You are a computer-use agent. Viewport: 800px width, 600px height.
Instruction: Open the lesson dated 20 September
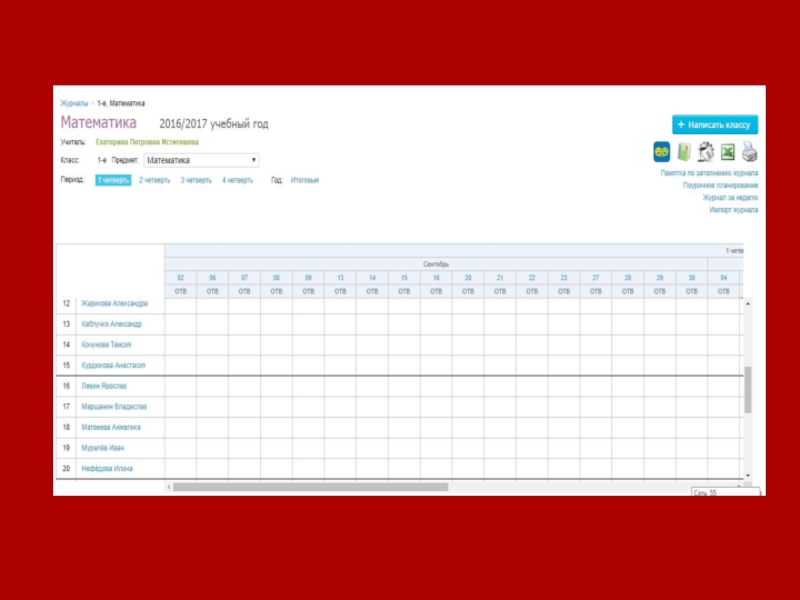tap(468, 278)
